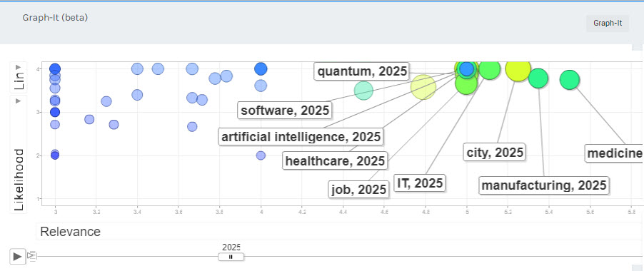644x271 pixels.
Task: Open the Lin scale selector arrow
Action: 18,67
